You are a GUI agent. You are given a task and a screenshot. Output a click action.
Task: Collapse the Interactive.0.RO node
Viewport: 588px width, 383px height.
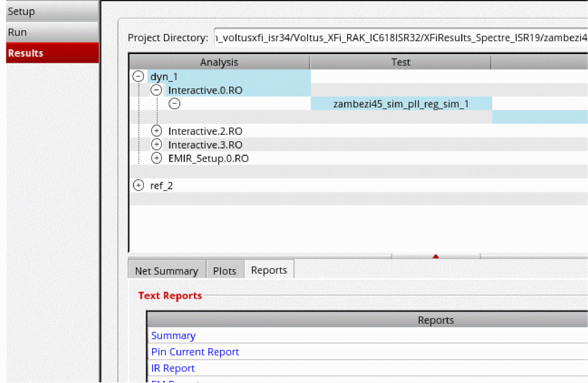[x=156, y=90]
